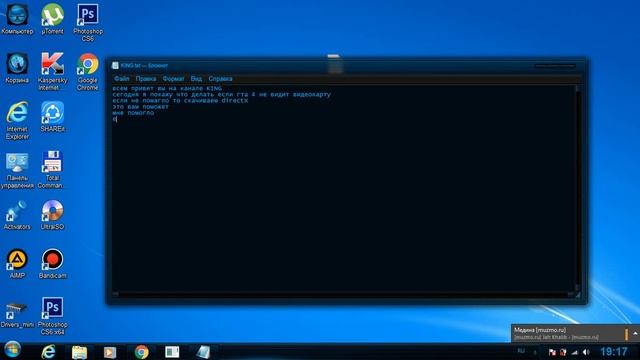This screenshot has height=360, width=640.
Task: Click text line 'мне помогло'
Action: point(133,113)
